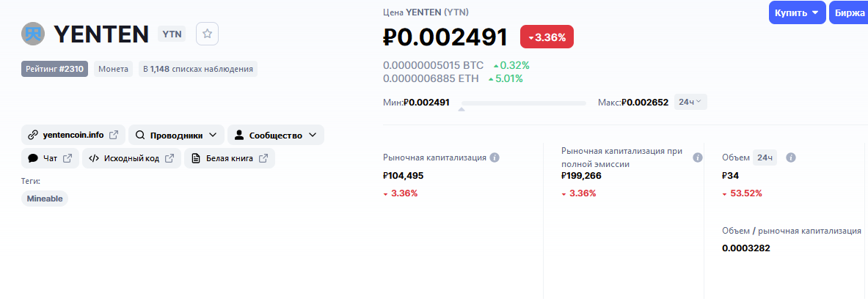Click the 24ч volume period badge
The width and height of the screenshot is (868, 304).
[x=765, y=157]
